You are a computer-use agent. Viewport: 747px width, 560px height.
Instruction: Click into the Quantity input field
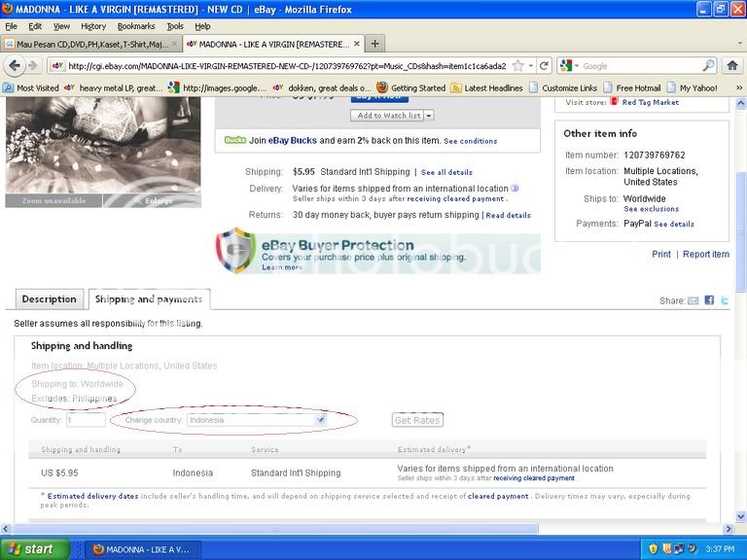pyautogui.click(x=86, y=420)
